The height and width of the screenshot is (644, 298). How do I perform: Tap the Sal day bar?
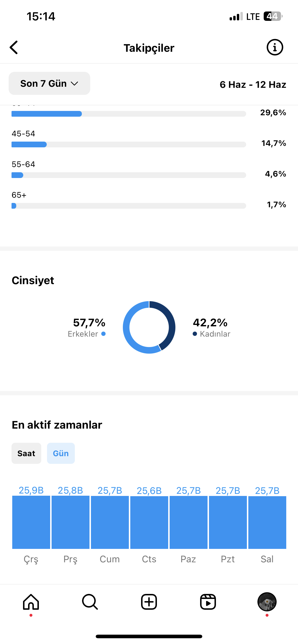point(267,523)
